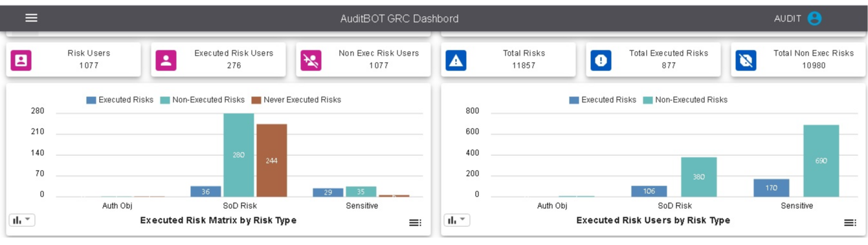Click the Non Exec Risk Users icon
The image size is (868, 245).
(x=311, y=60)
